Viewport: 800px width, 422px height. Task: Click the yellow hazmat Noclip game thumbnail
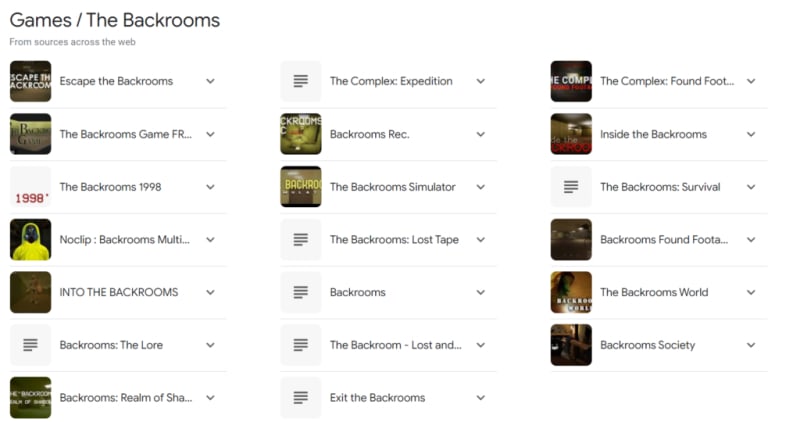(30, 240)
